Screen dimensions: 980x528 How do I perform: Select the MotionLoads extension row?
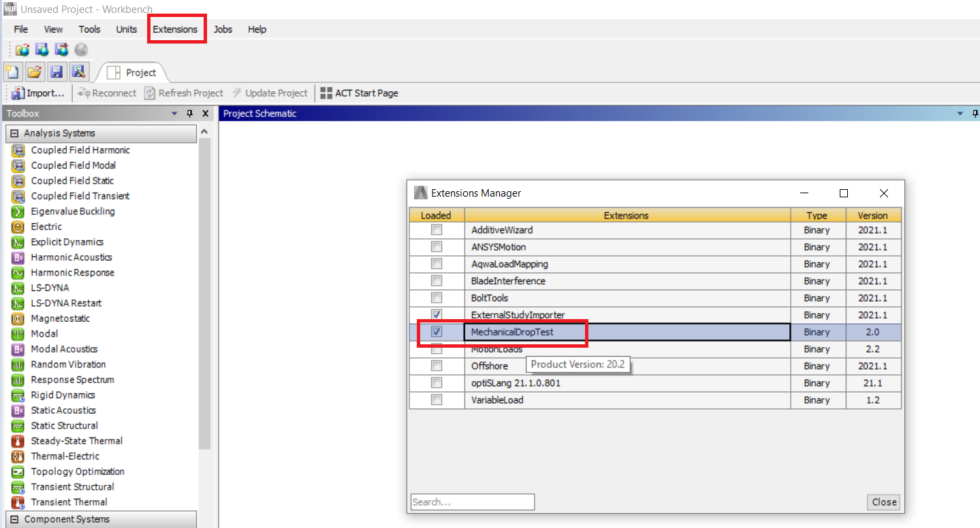(x=655, y=349)
